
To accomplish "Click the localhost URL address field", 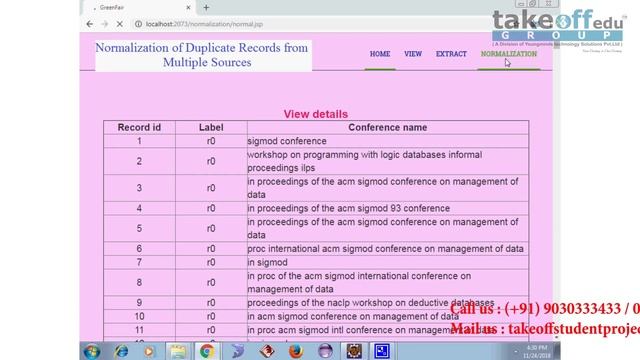I will (x=204, y=24).
